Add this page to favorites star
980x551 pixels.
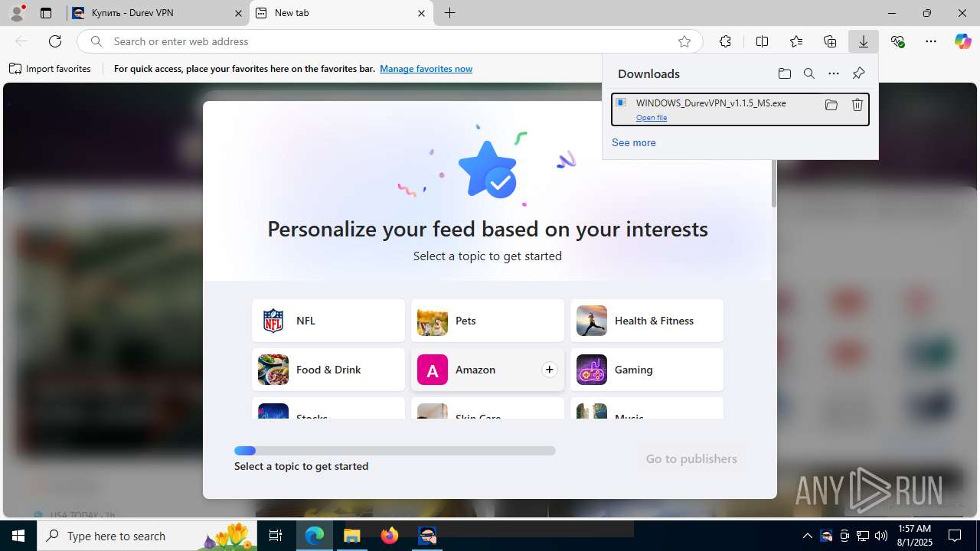pyautogui.click(x=684, y=41)
